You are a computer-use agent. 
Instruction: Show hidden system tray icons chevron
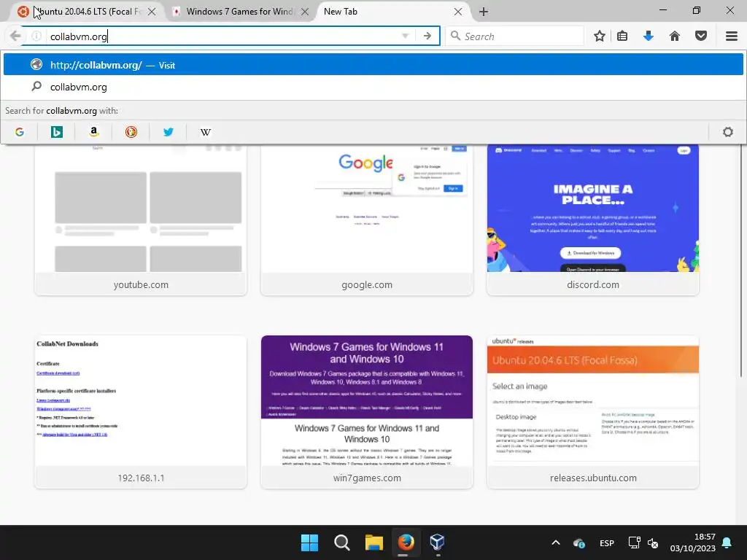point(555,542)
